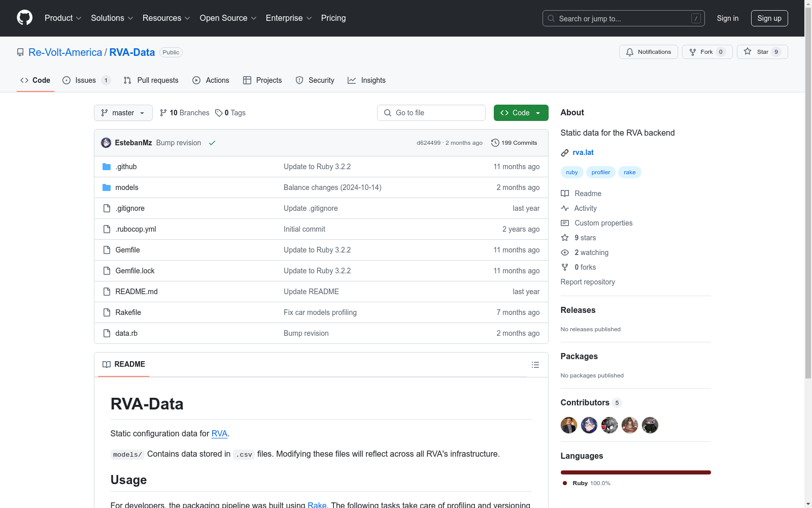Viewport: 812px width, 508px height.
Task: Click the profiler topic tag
Action: 601,172
